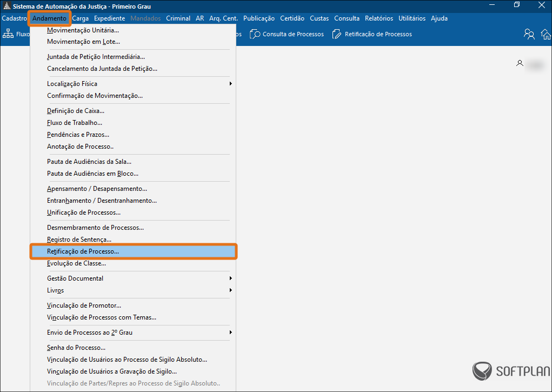Viewport: 552px width, 392px height.
Task: Close the Andamento menu
Action: (50, 18)
